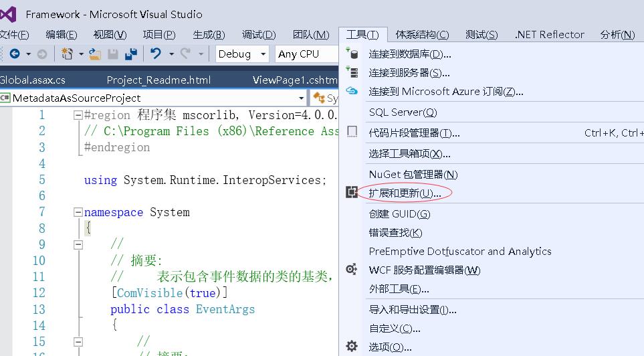Collapse the #region block on line 1
The image size is (644, 356).
pos(78,115)
